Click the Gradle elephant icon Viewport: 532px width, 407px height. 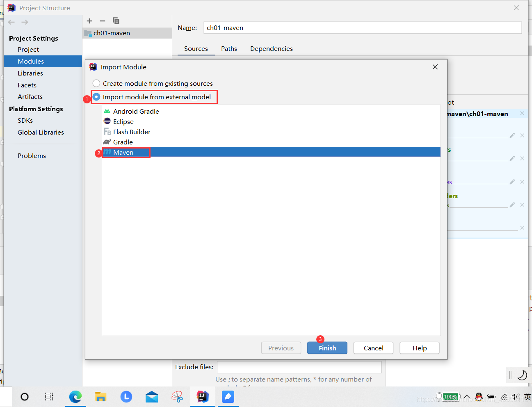[x=107, y=142]
